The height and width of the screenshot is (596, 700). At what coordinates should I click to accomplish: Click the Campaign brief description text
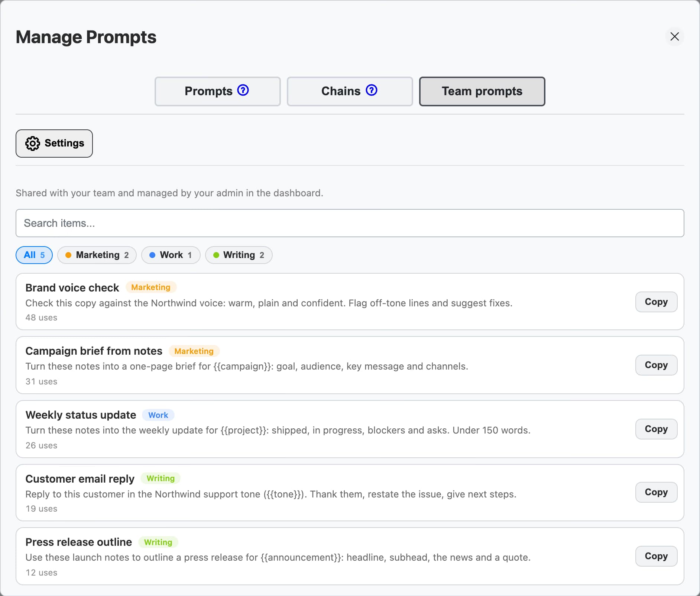pos(247,366)
